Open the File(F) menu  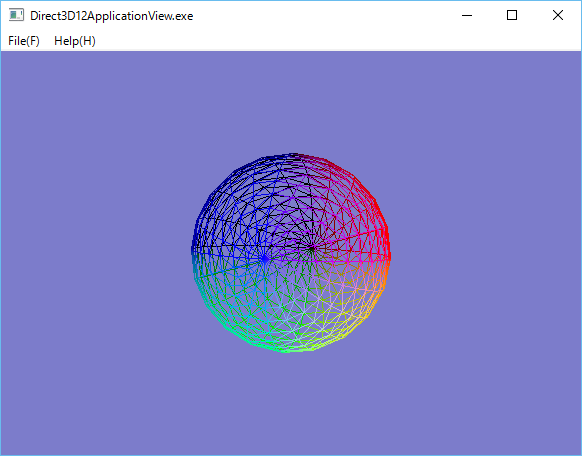(x=24, y=41)
